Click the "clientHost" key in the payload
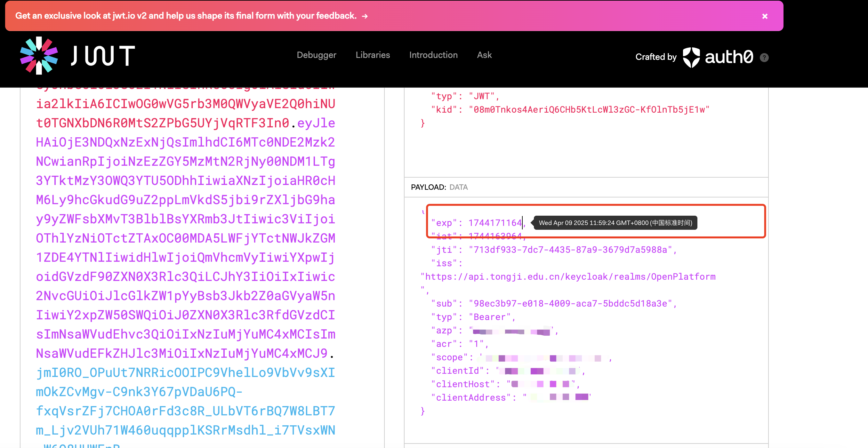The height and width of the screenshot is (448, 868). point(462,384)
